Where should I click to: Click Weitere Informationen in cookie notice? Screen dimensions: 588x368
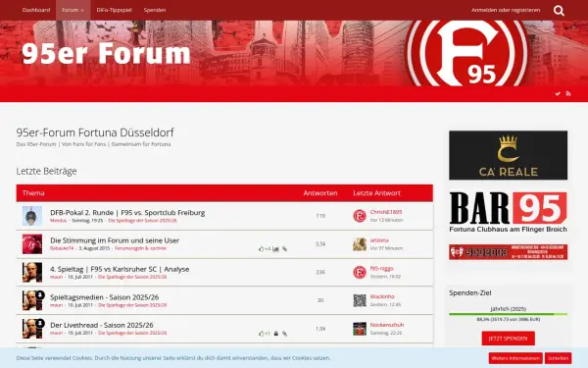point(515,358)
